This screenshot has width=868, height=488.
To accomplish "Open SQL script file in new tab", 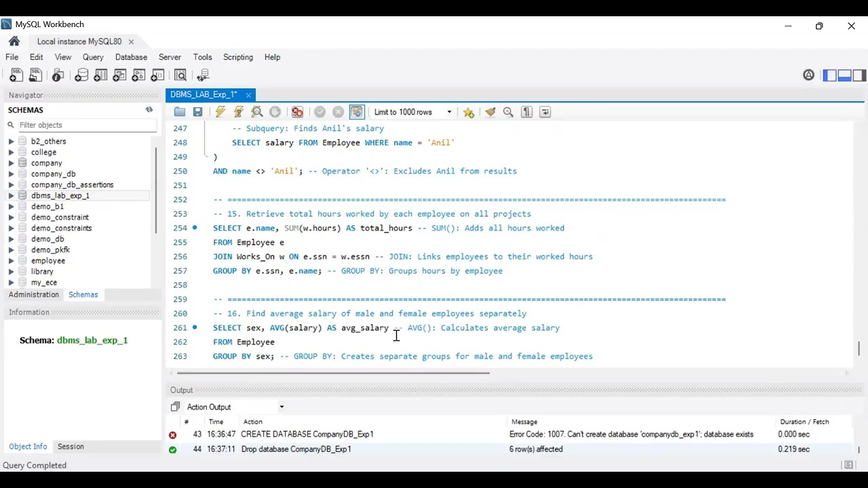I will (35, 75).
